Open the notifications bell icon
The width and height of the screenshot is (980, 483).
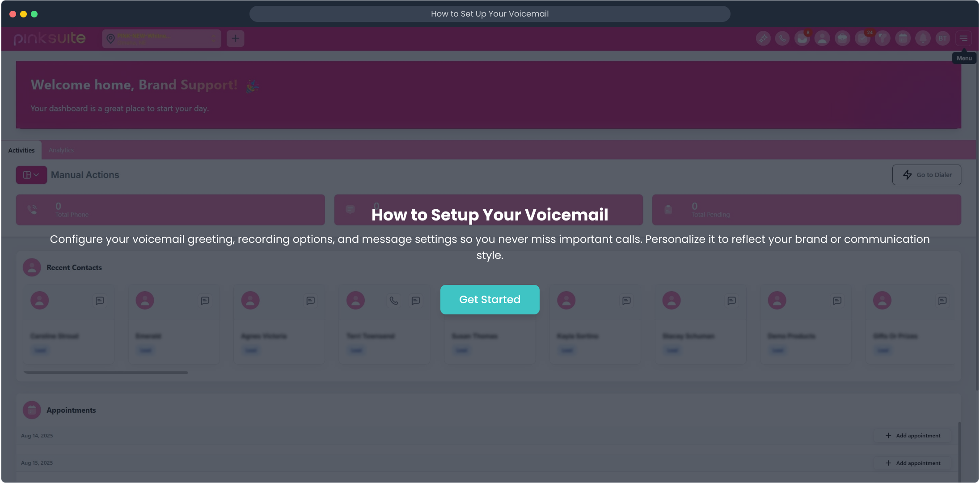(x=923, y=38)
